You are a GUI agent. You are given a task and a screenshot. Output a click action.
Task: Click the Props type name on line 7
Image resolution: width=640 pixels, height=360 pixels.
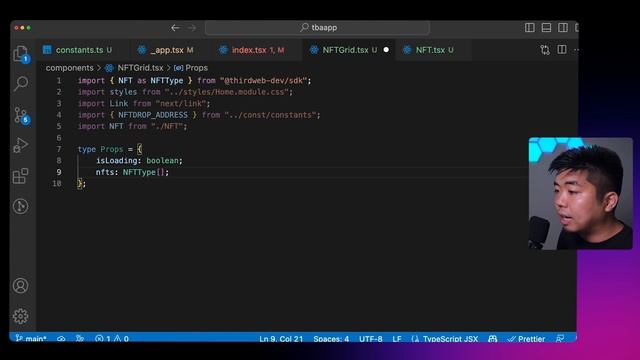click(111, 149)
